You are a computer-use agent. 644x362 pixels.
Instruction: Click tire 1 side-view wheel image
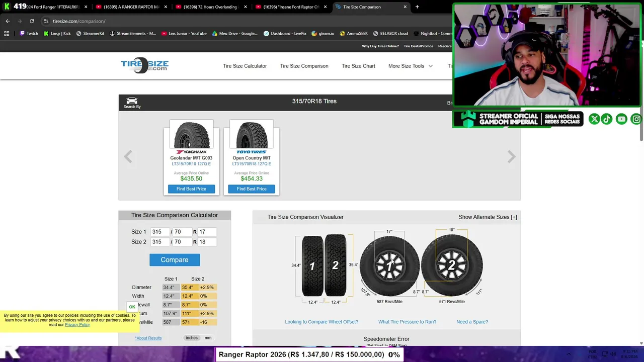(x=389, y=265)
